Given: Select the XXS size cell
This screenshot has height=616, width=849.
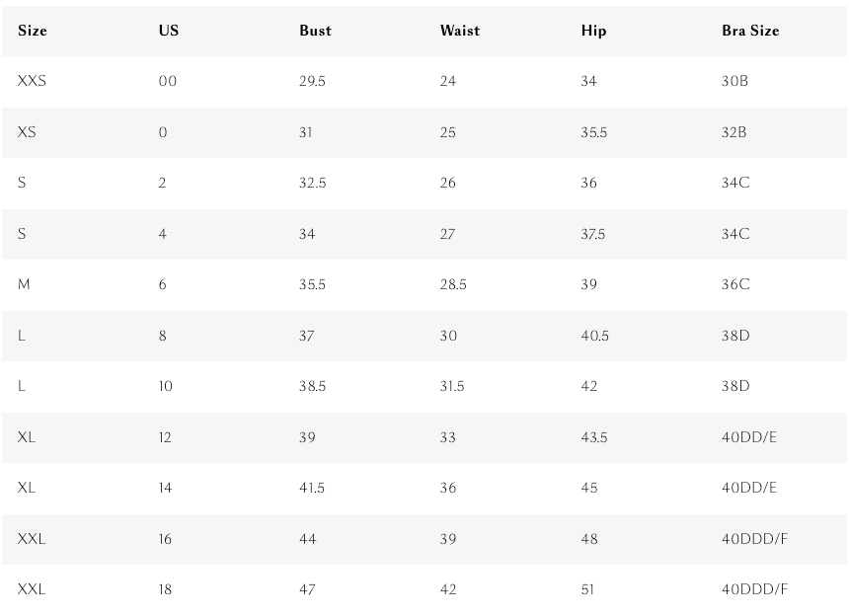Looking at the screenshot, I should tap(32, 81).
